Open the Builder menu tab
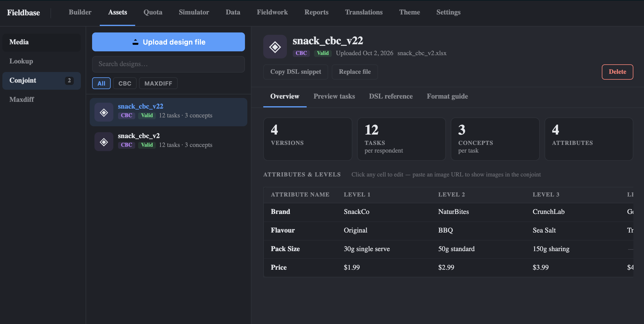This screenshot has width=644, height=324. (x=80, y=12)
